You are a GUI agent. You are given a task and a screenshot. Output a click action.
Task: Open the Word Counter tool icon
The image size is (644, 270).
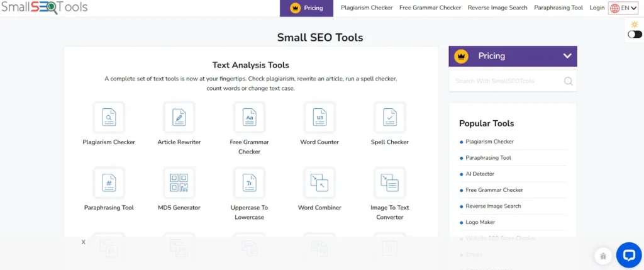point(319,117)
